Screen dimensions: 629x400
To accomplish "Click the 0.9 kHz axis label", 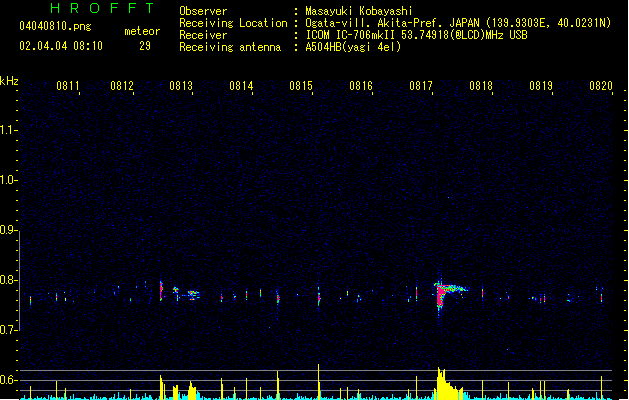I will click(8, 230).
